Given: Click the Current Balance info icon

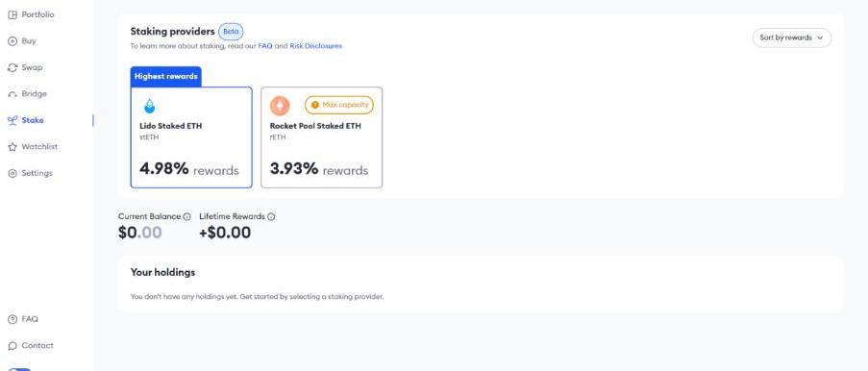Looking at the screenshot, I should point(187,216).
